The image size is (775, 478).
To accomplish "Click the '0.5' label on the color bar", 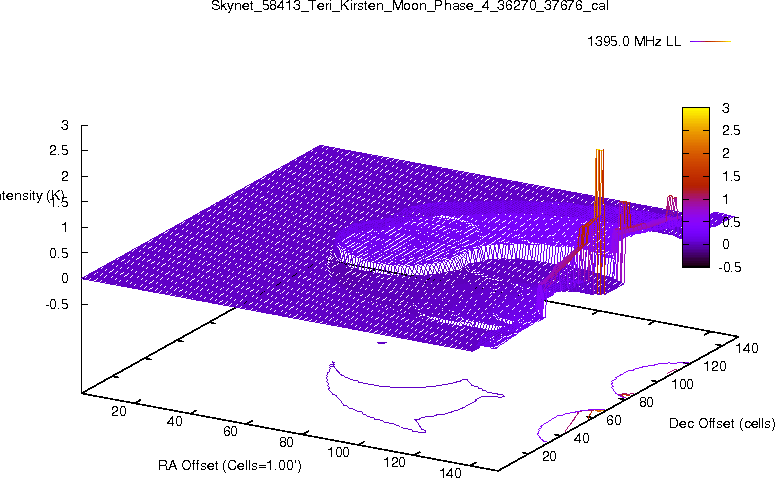I will coord(732,222).
